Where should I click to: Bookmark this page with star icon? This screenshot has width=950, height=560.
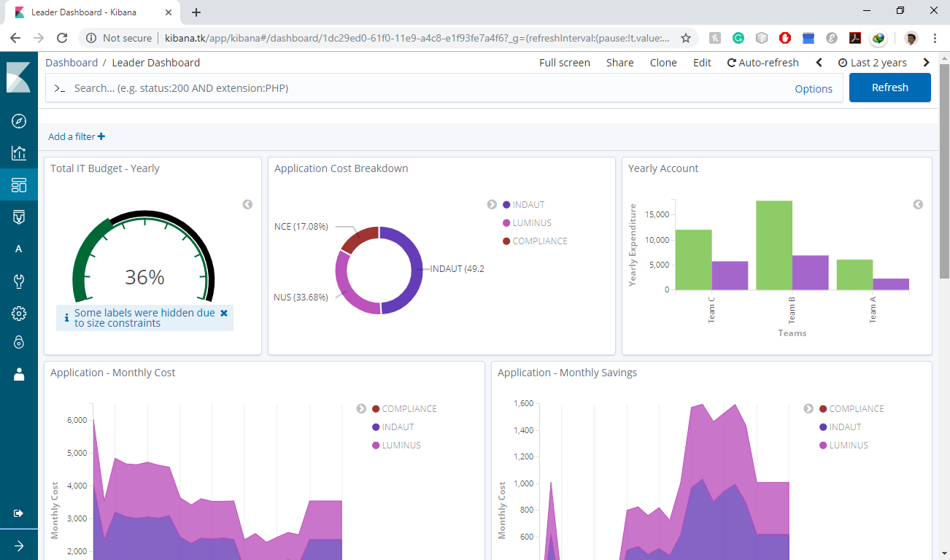tap(686, 38)
